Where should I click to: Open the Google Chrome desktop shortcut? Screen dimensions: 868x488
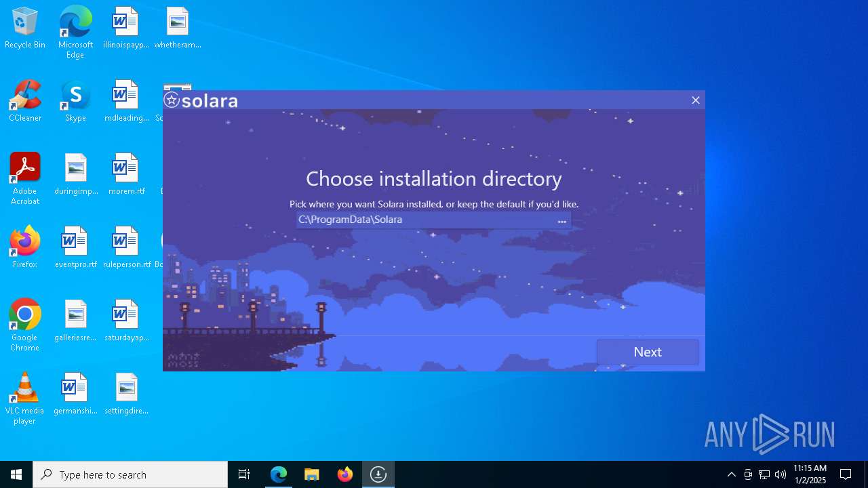pos(25,325)
